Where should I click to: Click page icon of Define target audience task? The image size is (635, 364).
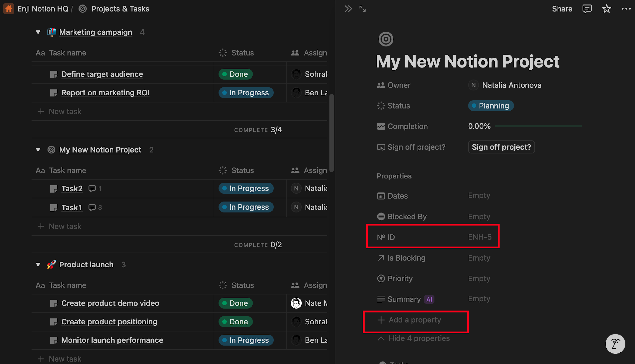click(x=54, y=74)
